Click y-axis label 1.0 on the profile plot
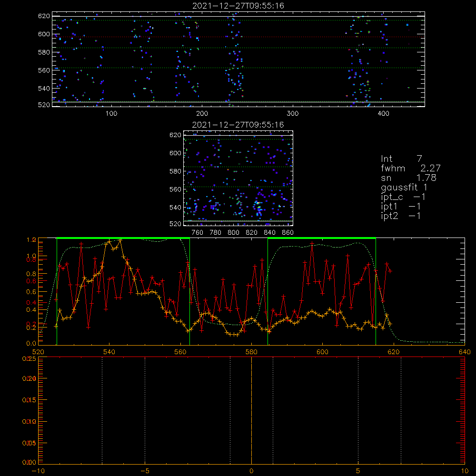Viewport: 476px width, 476px height. point(31,256)
